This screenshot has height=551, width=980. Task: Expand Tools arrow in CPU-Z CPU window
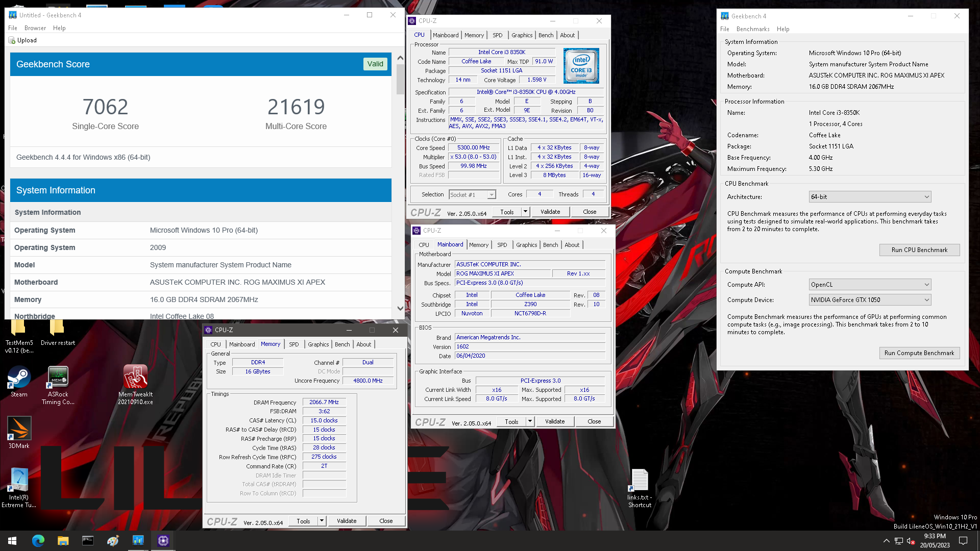(525, 212)
